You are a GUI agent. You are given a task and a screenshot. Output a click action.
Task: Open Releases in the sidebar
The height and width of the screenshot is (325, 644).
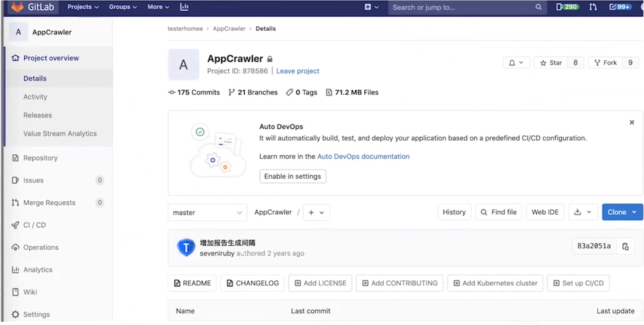coord(38,115)
